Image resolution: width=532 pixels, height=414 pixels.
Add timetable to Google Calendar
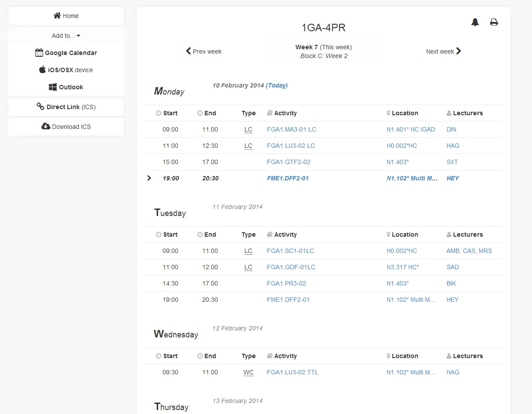pos(66,53)
